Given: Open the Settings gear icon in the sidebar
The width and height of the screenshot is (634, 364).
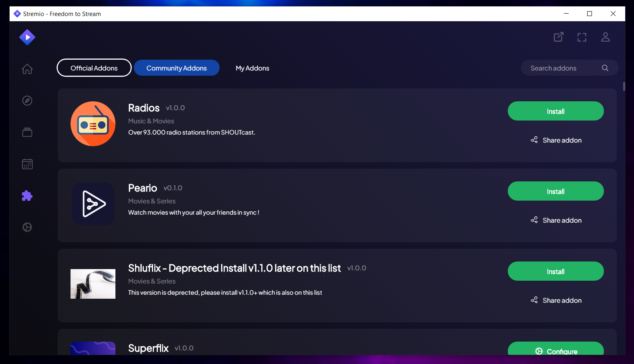Looking at the screenshot, I should pyautogui.click(x=27, y=227).
